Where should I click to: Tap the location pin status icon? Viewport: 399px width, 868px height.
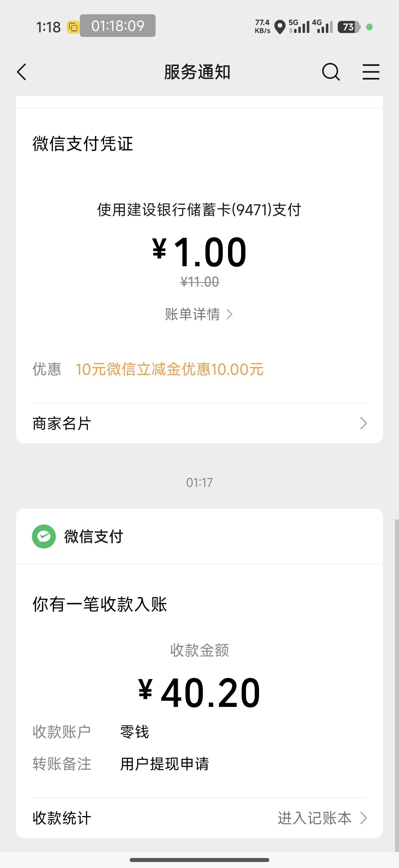280,27
